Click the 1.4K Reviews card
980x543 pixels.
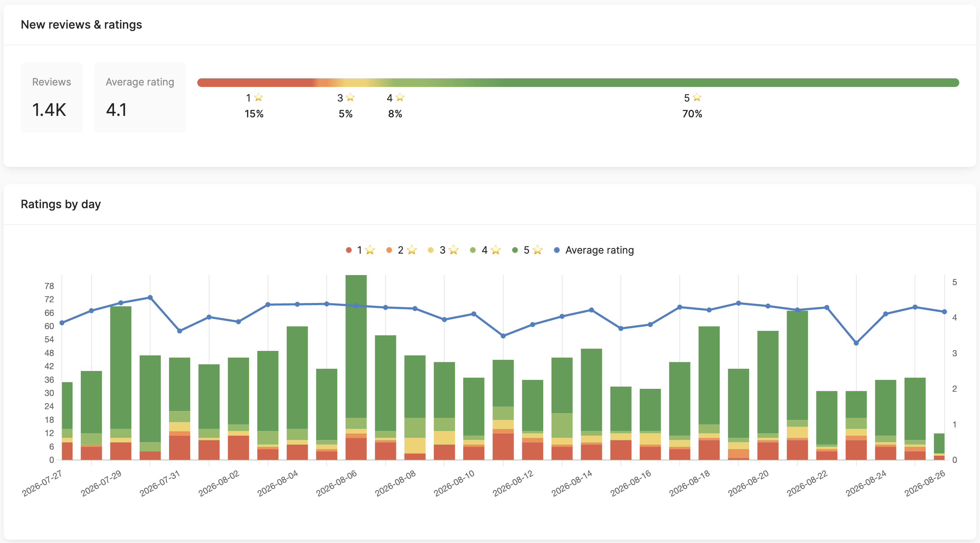52,98
